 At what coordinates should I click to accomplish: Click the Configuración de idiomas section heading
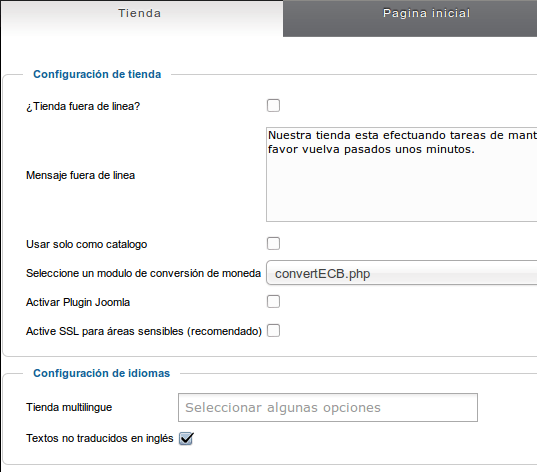pos(101,373)
